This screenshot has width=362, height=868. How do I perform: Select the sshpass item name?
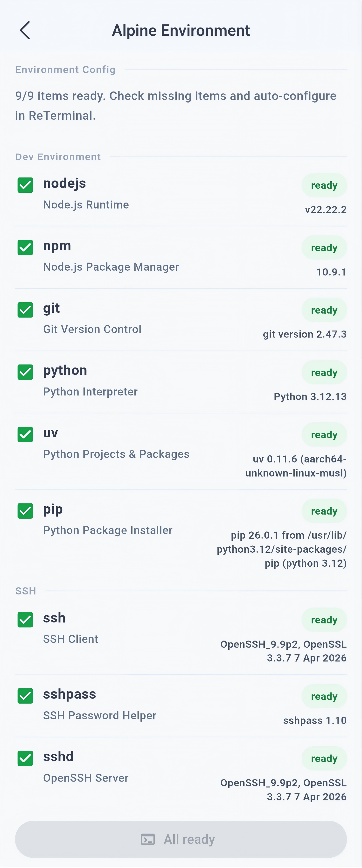70,694
